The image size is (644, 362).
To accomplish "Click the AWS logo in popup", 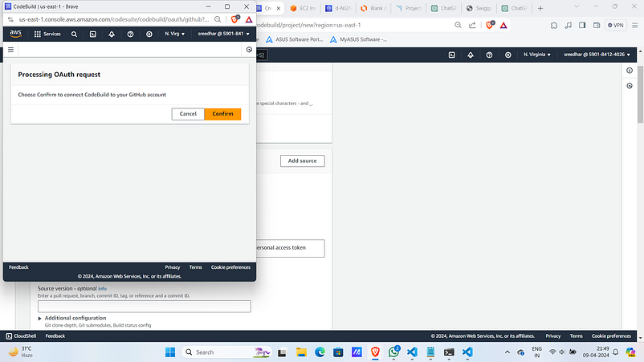I will [15, 34].
